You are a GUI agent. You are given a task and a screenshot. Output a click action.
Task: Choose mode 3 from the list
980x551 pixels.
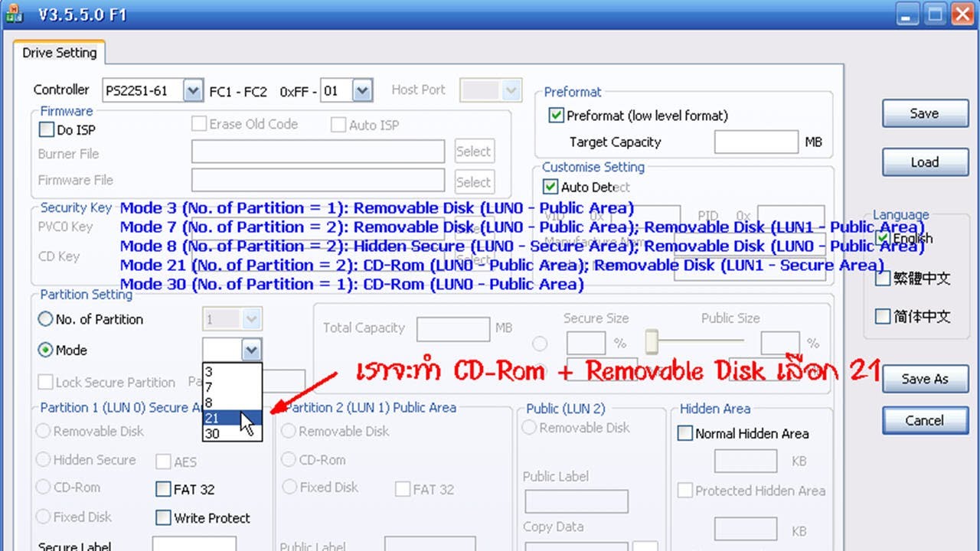pyautogui.click(x=232, y=373)
